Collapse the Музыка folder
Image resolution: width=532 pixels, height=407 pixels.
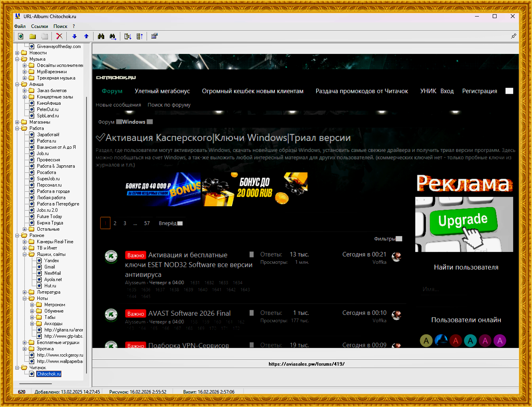point(17,59)
